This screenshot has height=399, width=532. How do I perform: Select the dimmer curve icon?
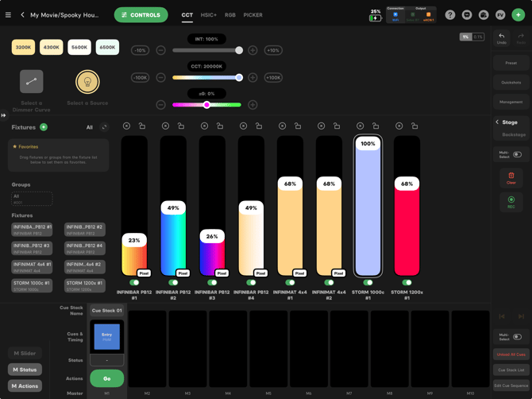click(x=32, y=82)
